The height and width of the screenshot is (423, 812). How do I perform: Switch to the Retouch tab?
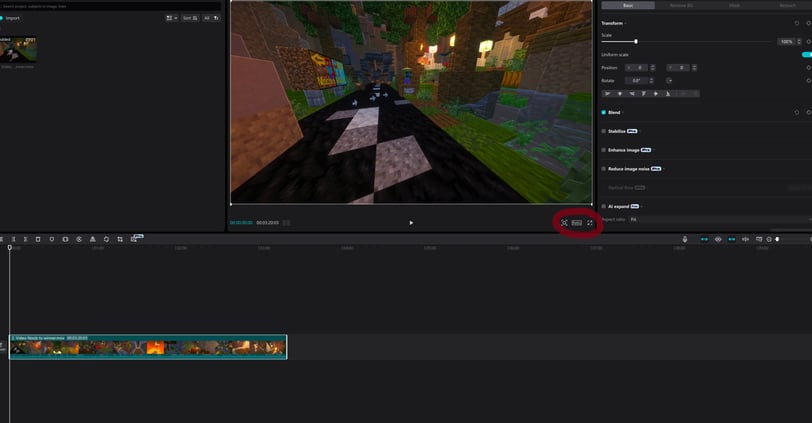pyautogui.click(x=787, y=5)
